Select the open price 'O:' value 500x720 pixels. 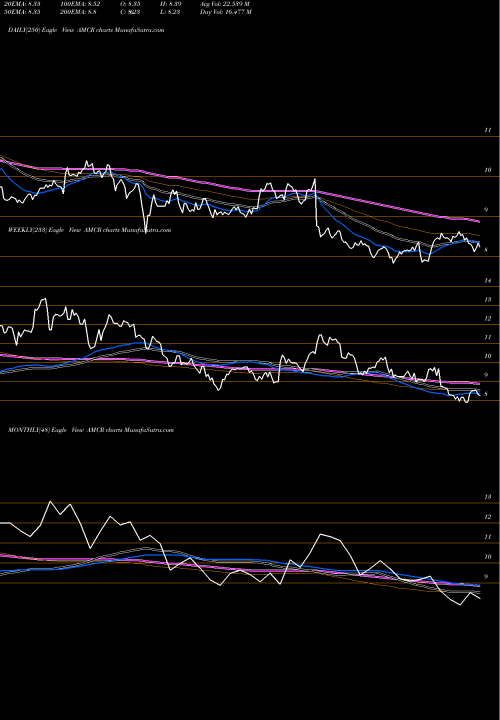[130, 4]
